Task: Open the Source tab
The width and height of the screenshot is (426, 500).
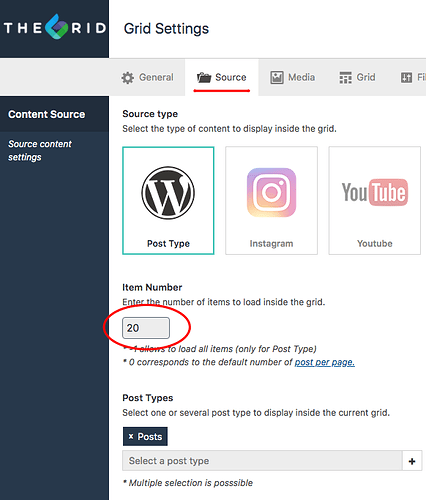Action: (222, 77)
